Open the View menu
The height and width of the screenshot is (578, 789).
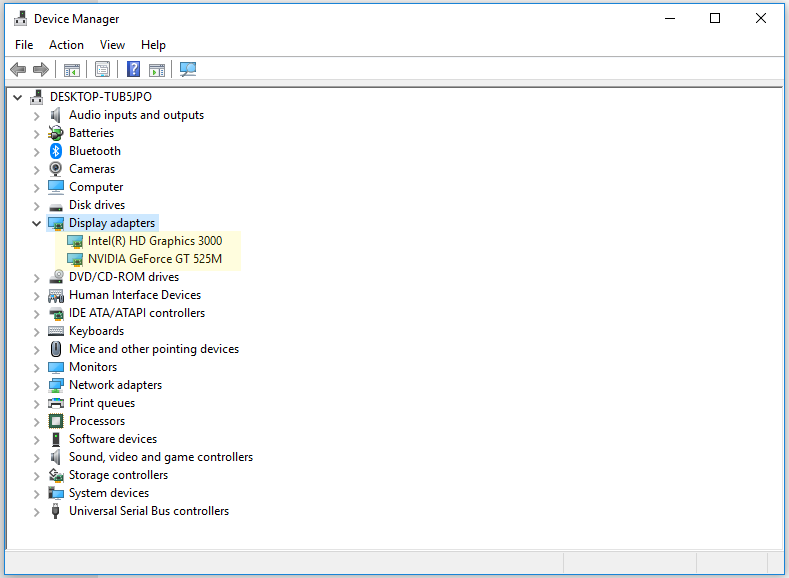112,45
